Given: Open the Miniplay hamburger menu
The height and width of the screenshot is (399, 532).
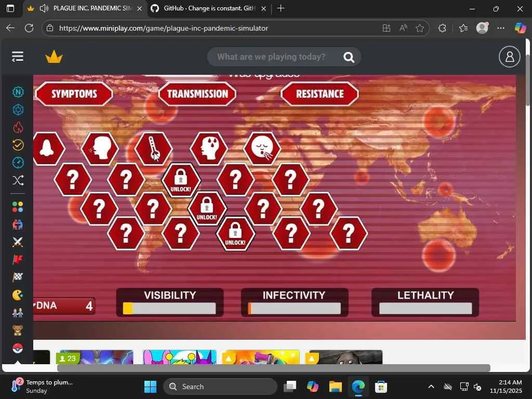Looking at the screenshot, I should pyautogui.click(x=18, y=56).
